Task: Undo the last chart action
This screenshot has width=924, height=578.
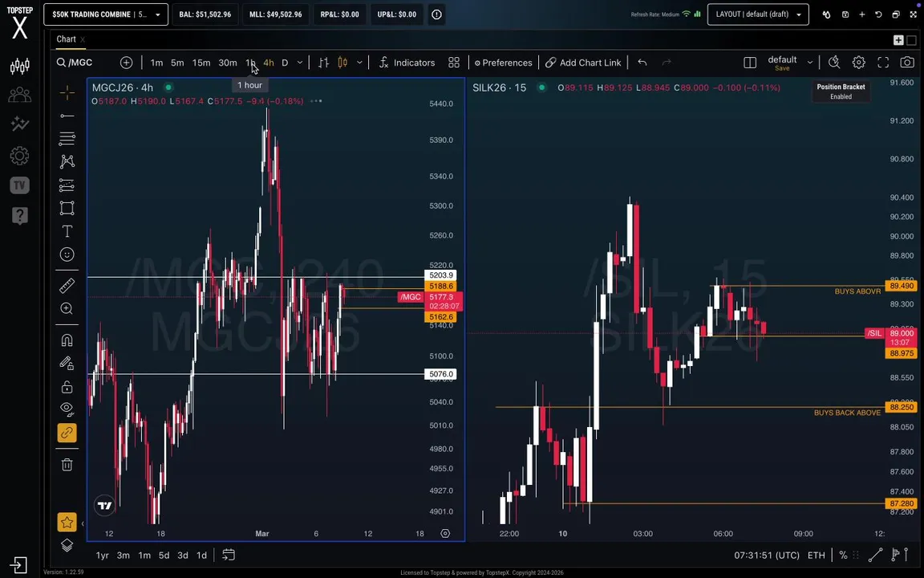Action: pyautogui.click(x=642, y=63)
